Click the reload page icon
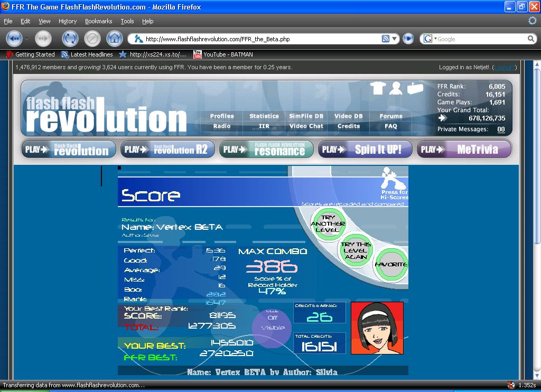Screen dimensions: 541x392 pos(70,39)
